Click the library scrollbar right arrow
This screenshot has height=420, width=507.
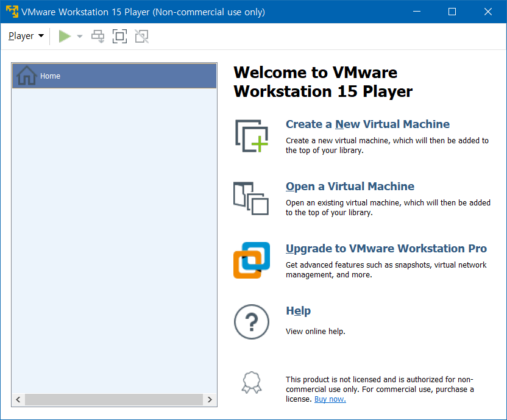pyautogui.click(x=210, y=399)
